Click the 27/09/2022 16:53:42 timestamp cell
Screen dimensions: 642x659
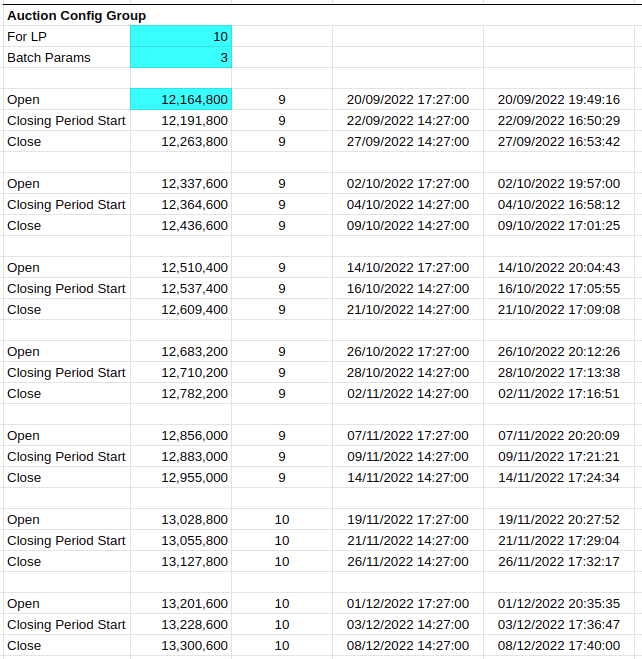click(x=558, y=142)
